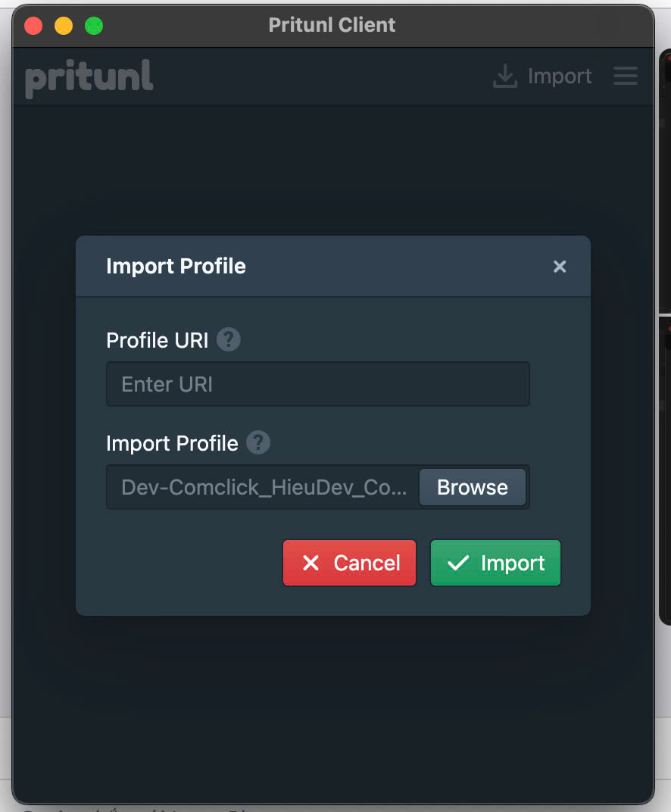Click the Pritunl Client title bar text

(x=332, y=25)
